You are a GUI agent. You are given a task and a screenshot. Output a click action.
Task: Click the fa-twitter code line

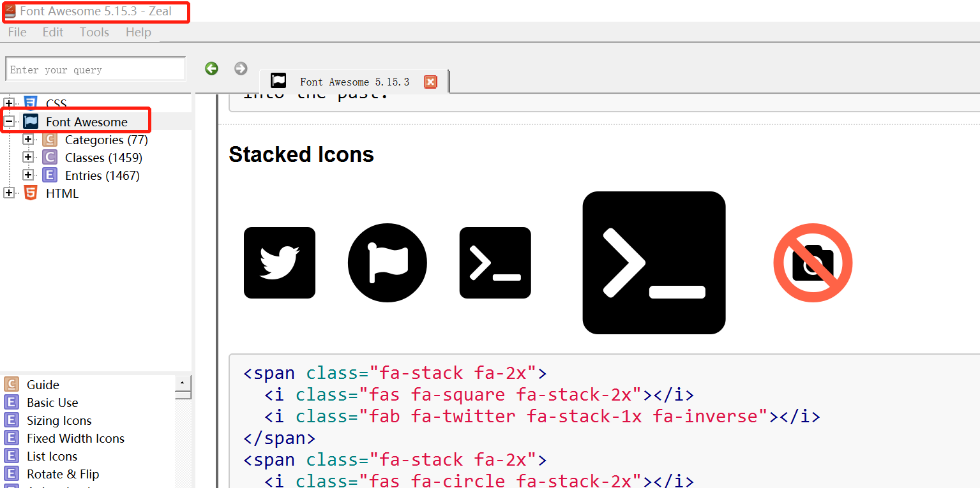[542, 416]
